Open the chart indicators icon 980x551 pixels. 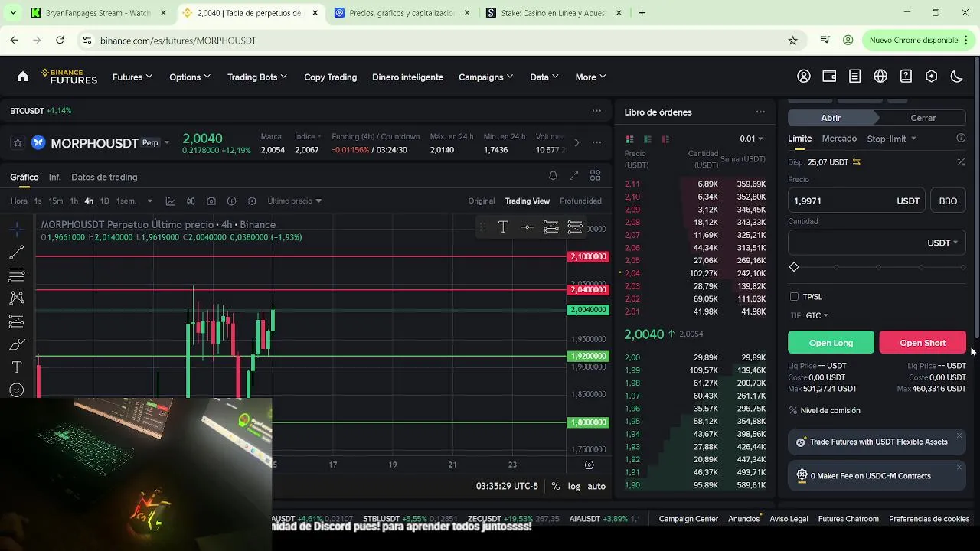click(x=170, y=201)
